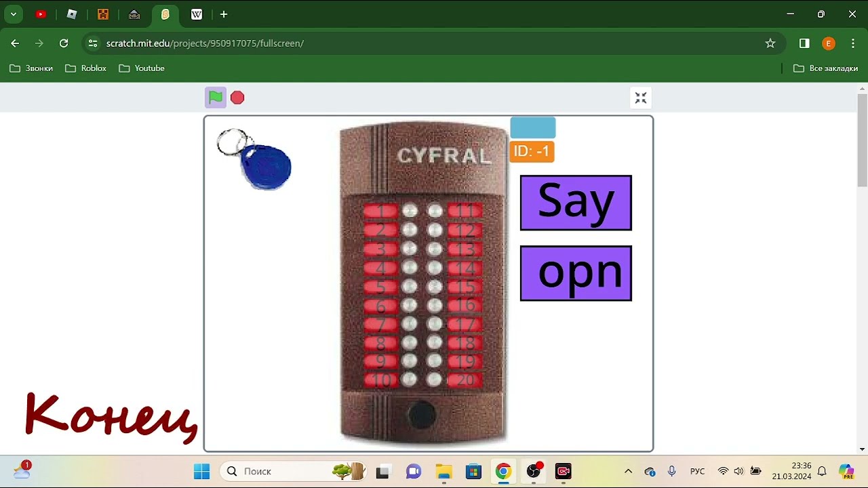
Task: Click the microphone tray icon
Action: 672,471
